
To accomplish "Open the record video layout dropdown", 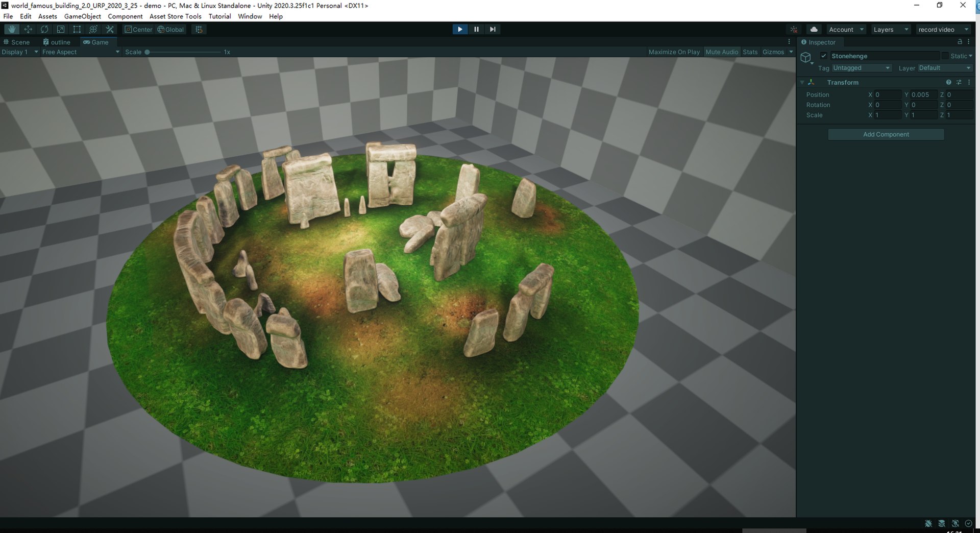I will pyautogui.click(x=943, y=29).
